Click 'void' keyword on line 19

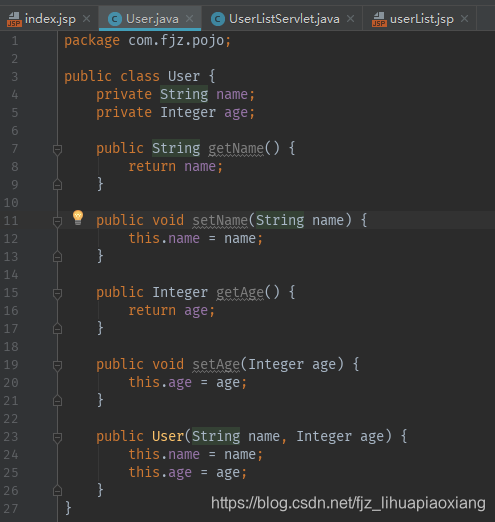168,364
